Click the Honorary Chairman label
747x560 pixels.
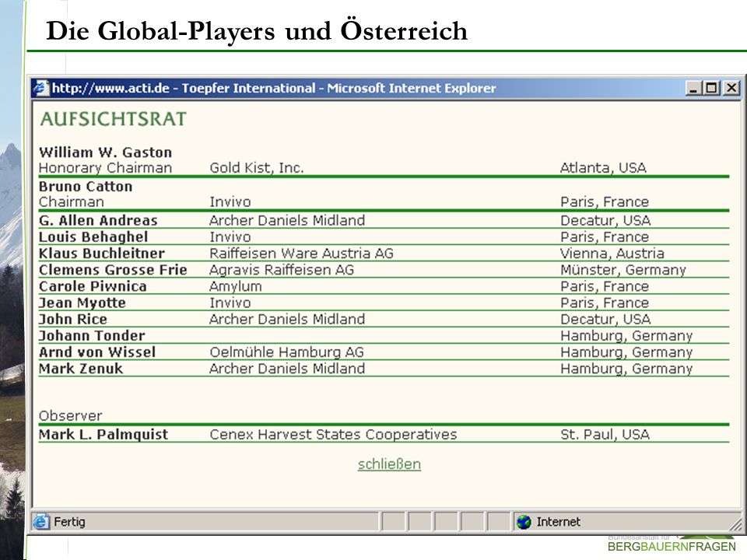point(105,168)
